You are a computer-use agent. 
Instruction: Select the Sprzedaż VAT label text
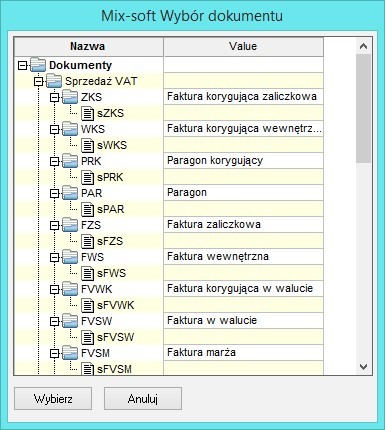click(101, 81)
